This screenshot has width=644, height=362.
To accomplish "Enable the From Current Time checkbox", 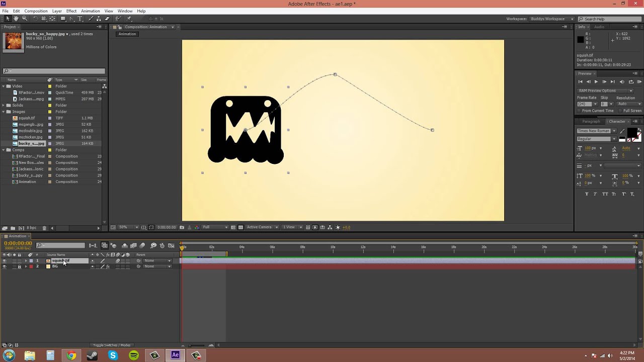I will [579, 111].
